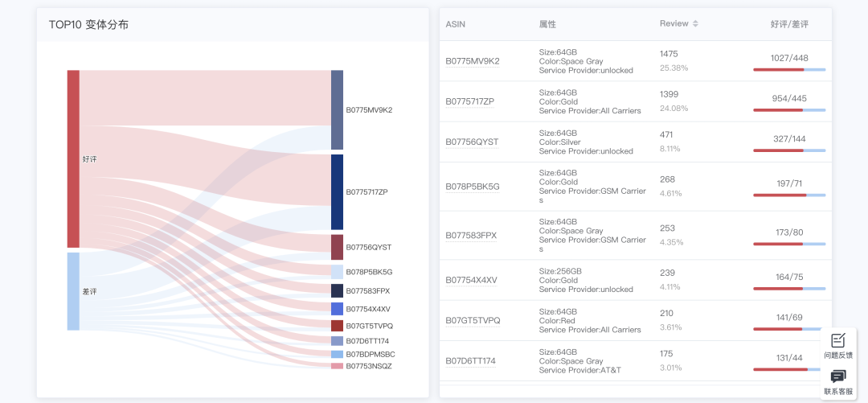Select the B0775MV9K2 node bar in chart

(x=337, y=109)
